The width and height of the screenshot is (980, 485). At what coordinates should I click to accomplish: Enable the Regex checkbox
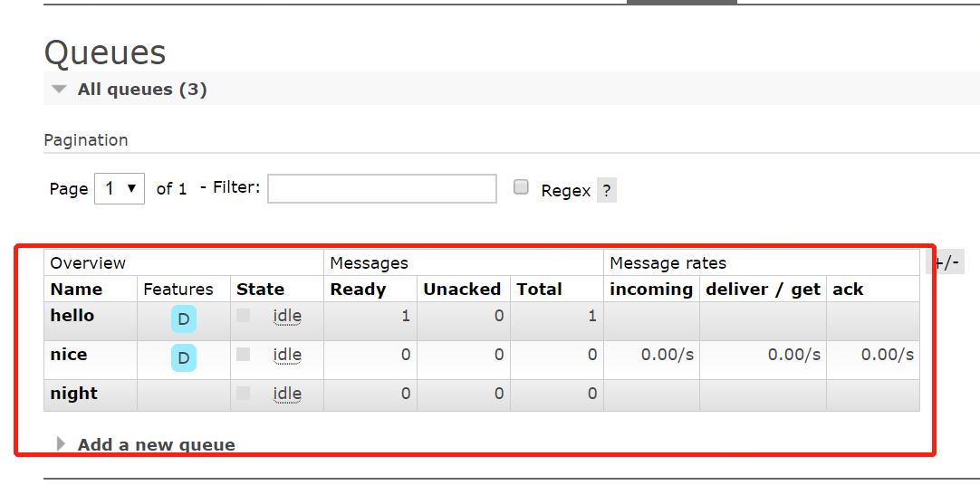coord(521,187)
